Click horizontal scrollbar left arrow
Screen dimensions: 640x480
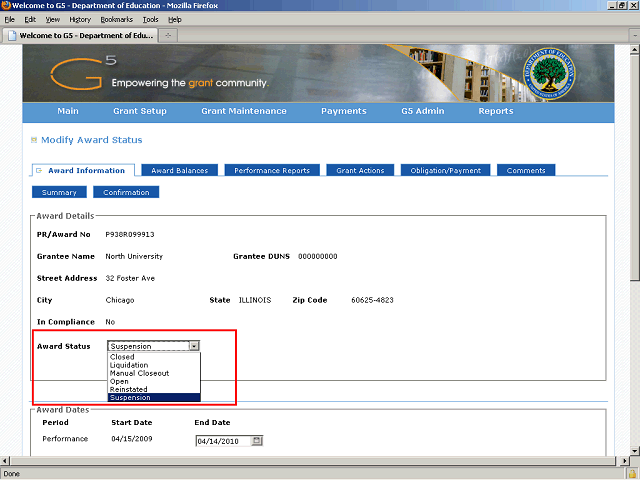(5, 461)
